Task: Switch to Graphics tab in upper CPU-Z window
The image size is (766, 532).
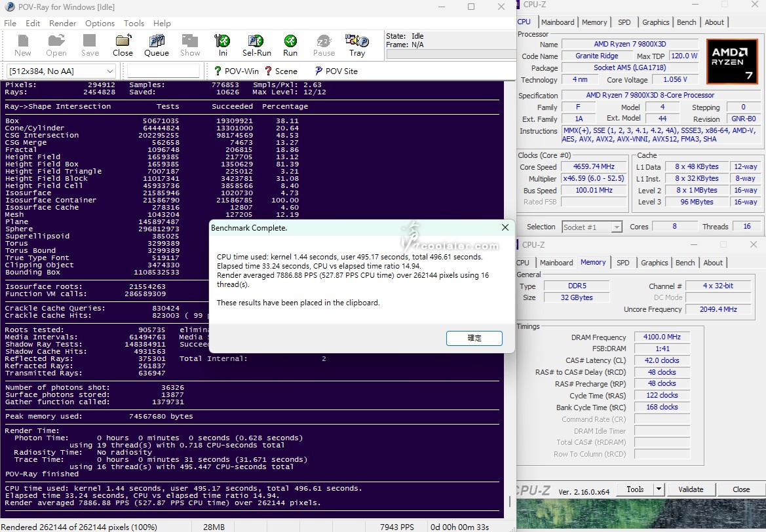Action: (x=656, y=22)
